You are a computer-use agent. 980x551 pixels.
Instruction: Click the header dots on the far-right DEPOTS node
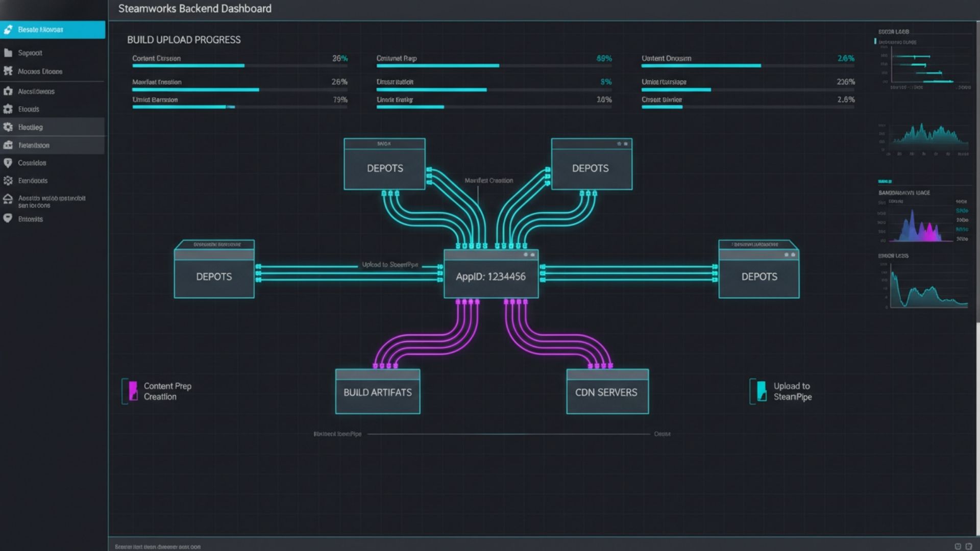point(790,255)
